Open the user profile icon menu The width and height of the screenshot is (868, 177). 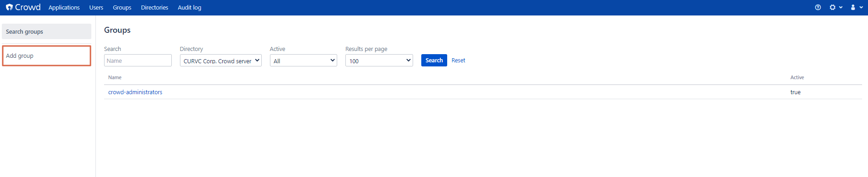[856, 7]
